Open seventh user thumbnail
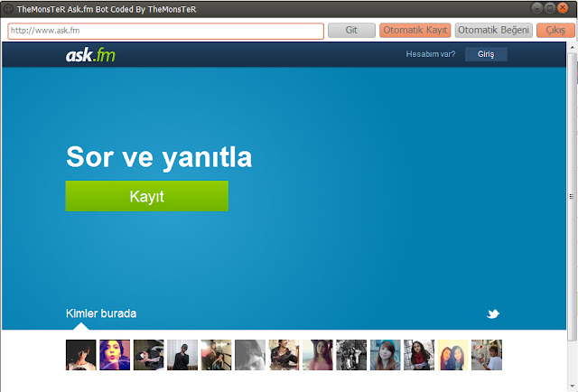 (284, 355)
